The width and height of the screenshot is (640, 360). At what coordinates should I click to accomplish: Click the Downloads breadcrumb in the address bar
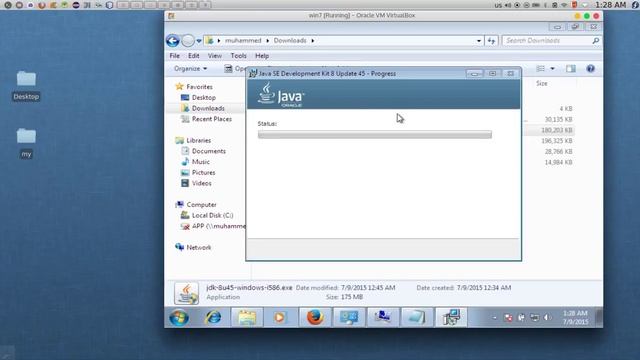click(x=290, y=40)
